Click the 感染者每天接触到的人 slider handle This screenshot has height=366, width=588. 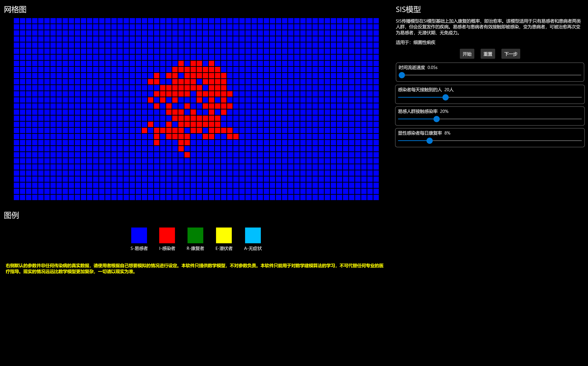point(445,97)
